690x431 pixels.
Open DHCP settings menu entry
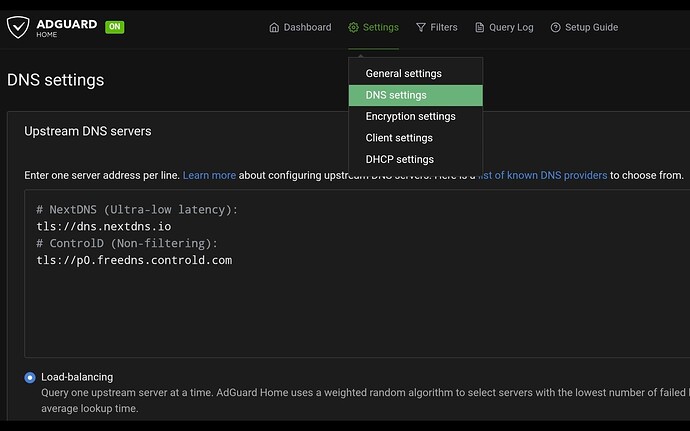pyautogui.click(x=399, y=159)
